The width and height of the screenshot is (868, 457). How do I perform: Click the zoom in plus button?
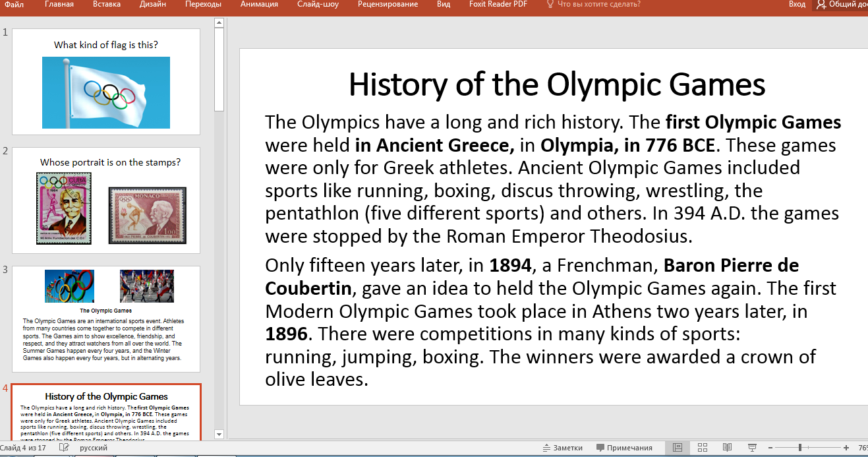point(846,448)
